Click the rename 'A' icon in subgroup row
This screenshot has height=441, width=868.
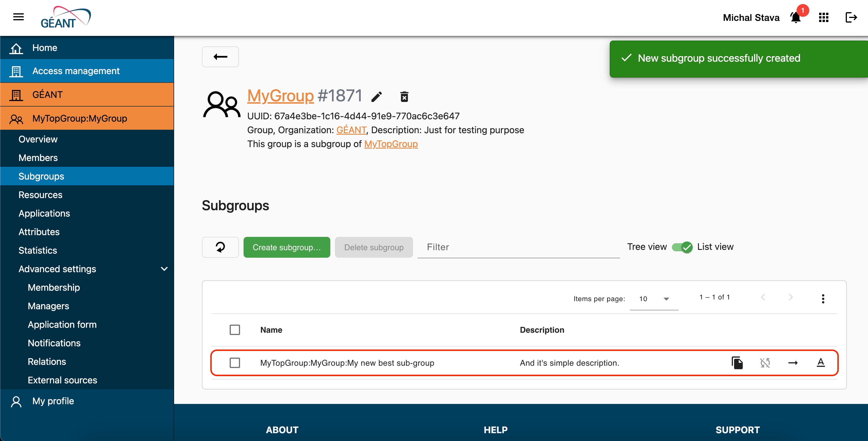tap(821, 363)
